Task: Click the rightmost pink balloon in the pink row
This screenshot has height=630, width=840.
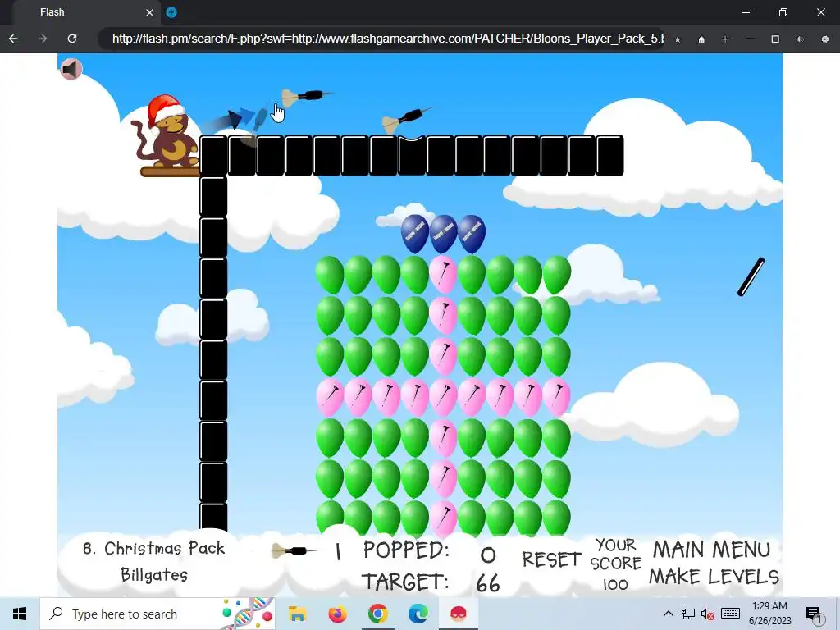Action: (x=557, y=397)
